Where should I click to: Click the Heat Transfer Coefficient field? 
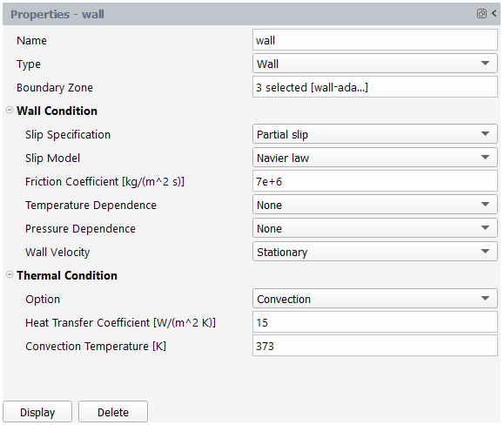[375, 322]
